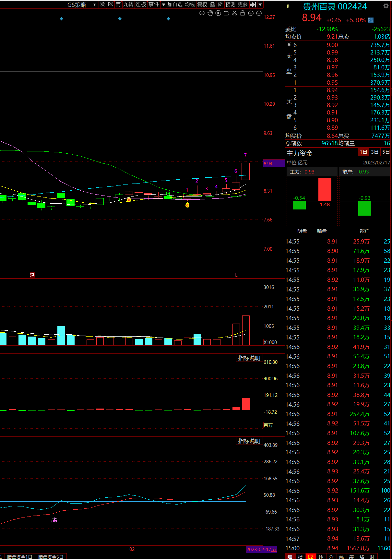The image size is (392, 559).
Task: Expand the rightmost toolbar dropdown arrow
Action: pos(260,5)
